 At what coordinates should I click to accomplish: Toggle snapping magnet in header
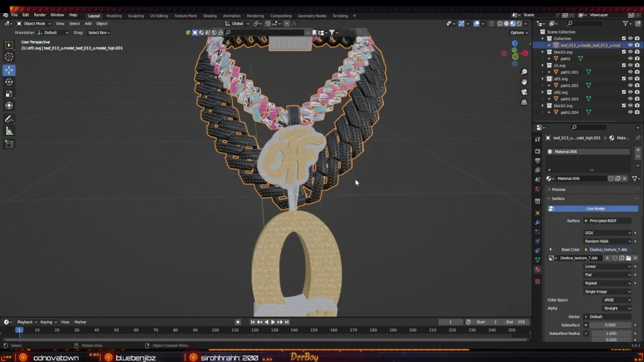tap(268, 24)
